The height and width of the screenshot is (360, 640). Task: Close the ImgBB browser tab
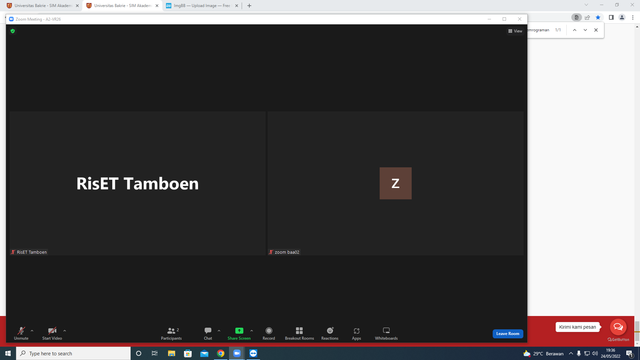click(236, 6)
